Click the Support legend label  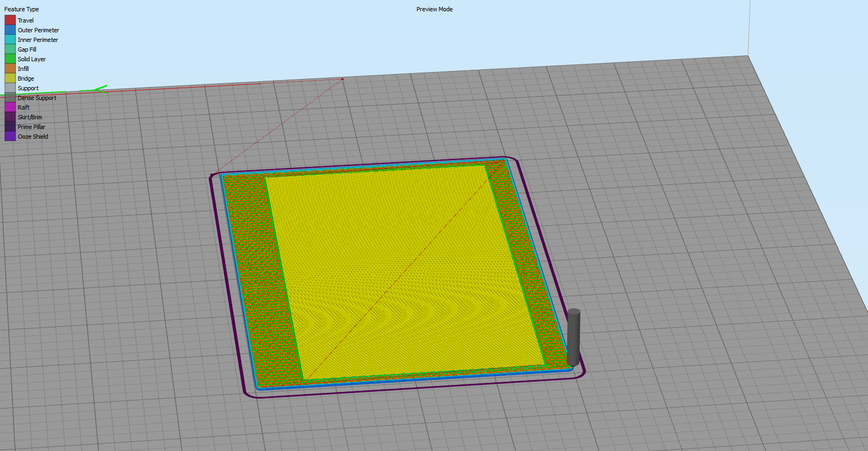[28, 88]
